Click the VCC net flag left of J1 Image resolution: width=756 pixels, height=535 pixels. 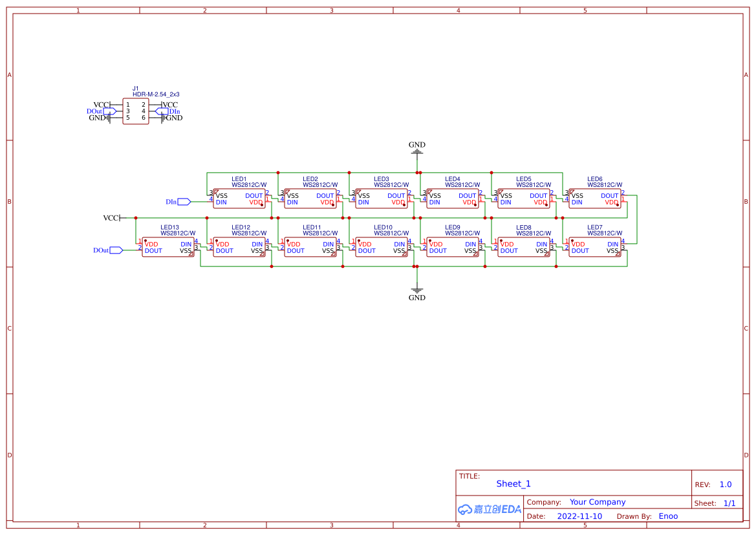102,104
